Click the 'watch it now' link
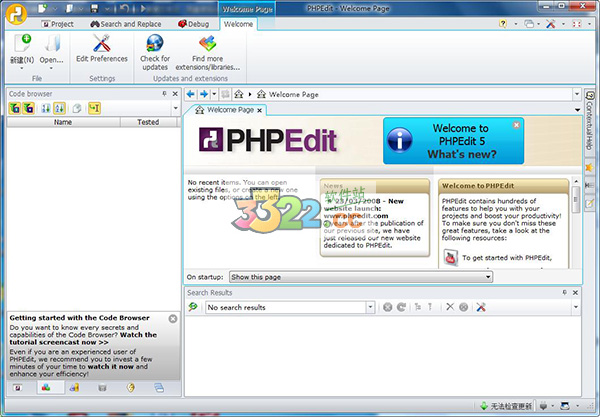600x417 pixels. coord(111,367)
